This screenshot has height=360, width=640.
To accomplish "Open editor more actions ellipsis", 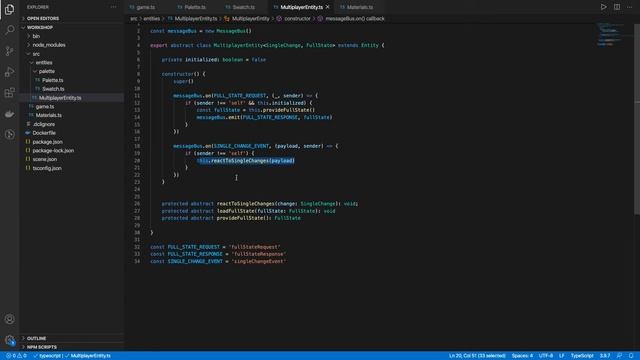I will point(630,7).
